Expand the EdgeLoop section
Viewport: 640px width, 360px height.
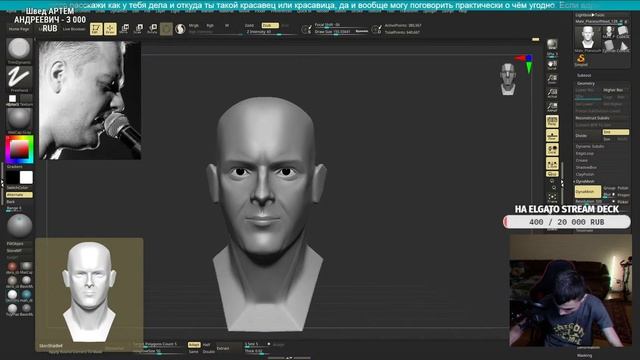tap(585, 153)
